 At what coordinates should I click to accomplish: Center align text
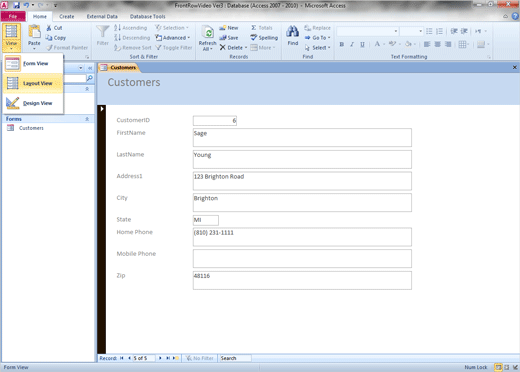437,44
